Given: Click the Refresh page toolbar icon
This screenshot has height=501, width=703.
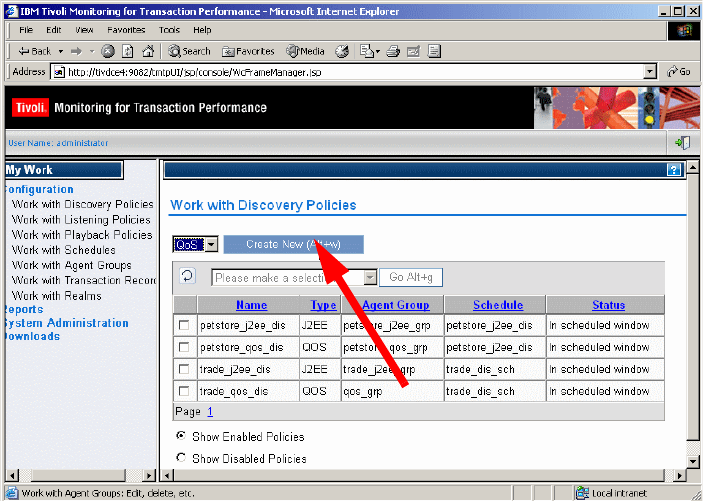Looking at the screenshot, I should point(128,52).
